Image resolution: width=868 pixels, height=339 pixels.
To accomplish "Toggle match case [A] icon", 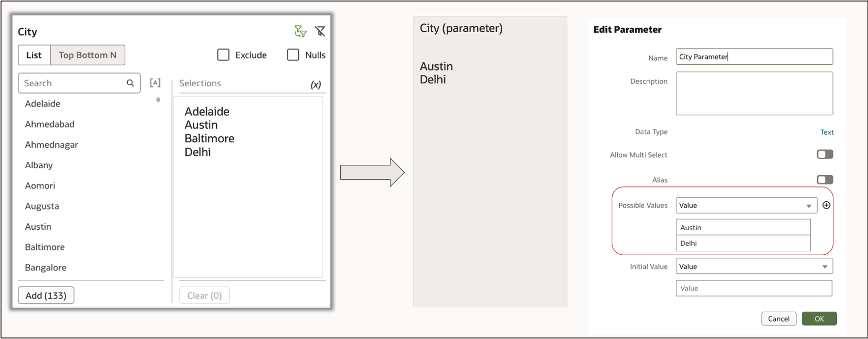I will (x=155, y=82).
